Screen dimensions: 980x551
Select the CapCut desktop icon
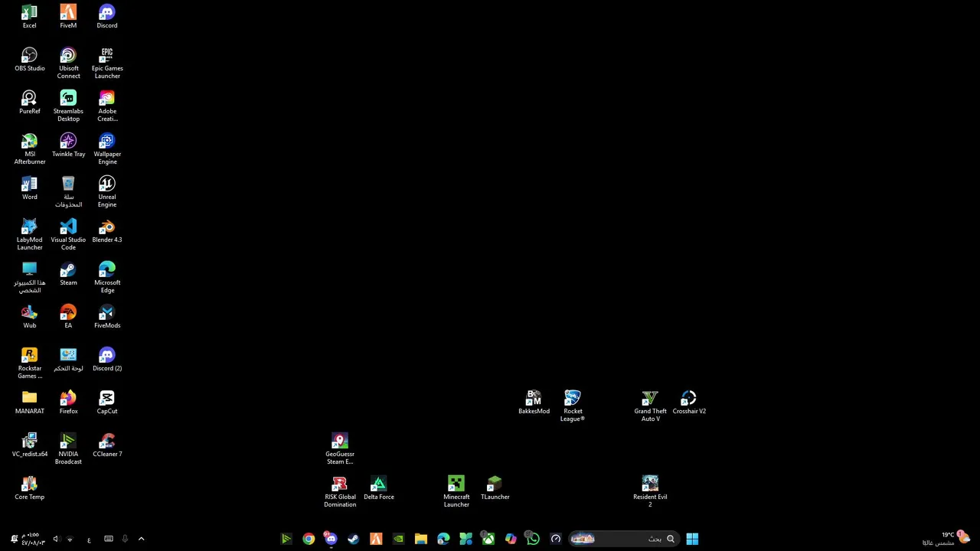click(x=107, y=403)
